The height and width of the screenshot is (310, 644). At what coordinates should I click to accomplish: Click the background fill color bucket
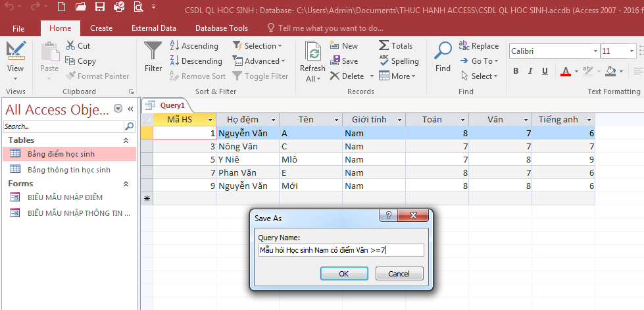pos(610,71)
